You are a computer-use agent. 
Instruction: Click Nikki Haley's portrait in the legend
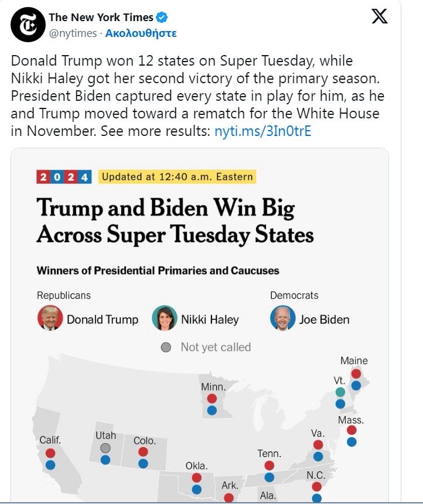coord(165,318)
